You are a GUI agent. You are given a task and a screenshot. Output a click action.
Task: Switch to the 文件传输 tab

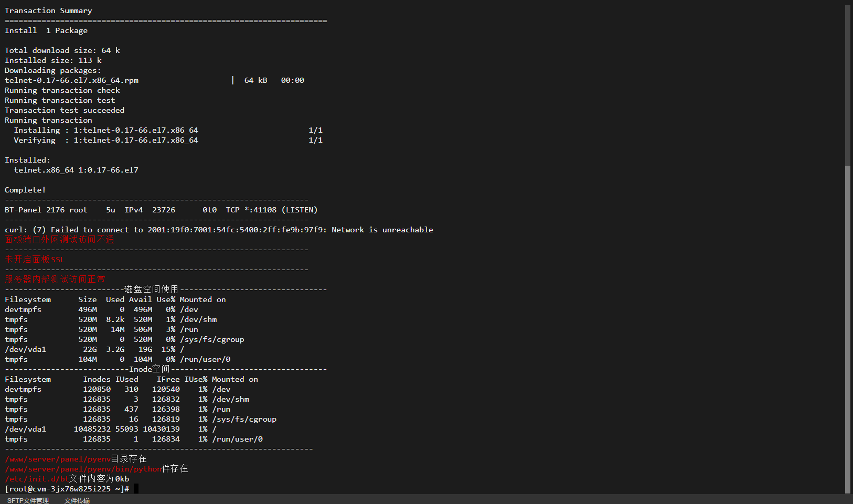point(77,500)
